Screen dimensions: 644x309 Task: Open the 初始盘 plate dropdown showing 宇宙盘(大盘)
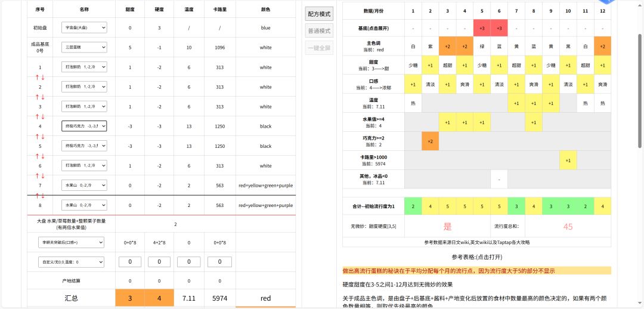click(x=84, y=28)
